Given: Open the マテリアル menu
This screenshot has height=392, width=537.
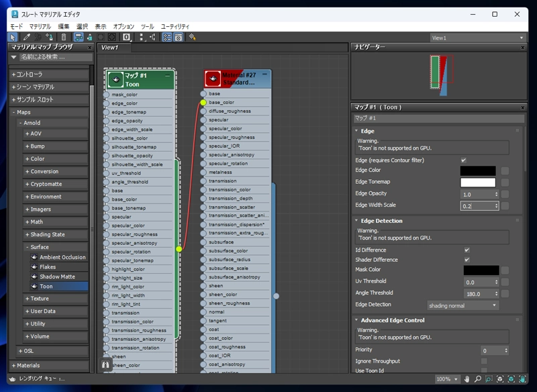Looking at the screenshot, I should [40, 26].
